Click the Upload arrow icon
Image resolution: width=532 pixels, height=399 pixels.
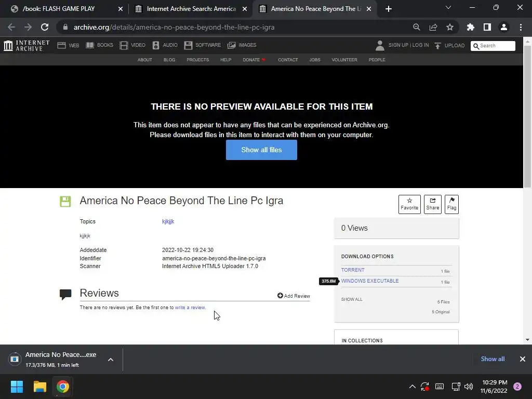click(437, 46)
